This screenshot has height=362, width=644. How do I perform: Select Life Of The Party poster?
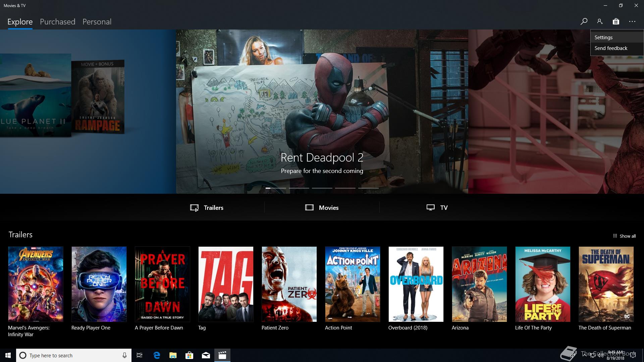click(543, 284)
